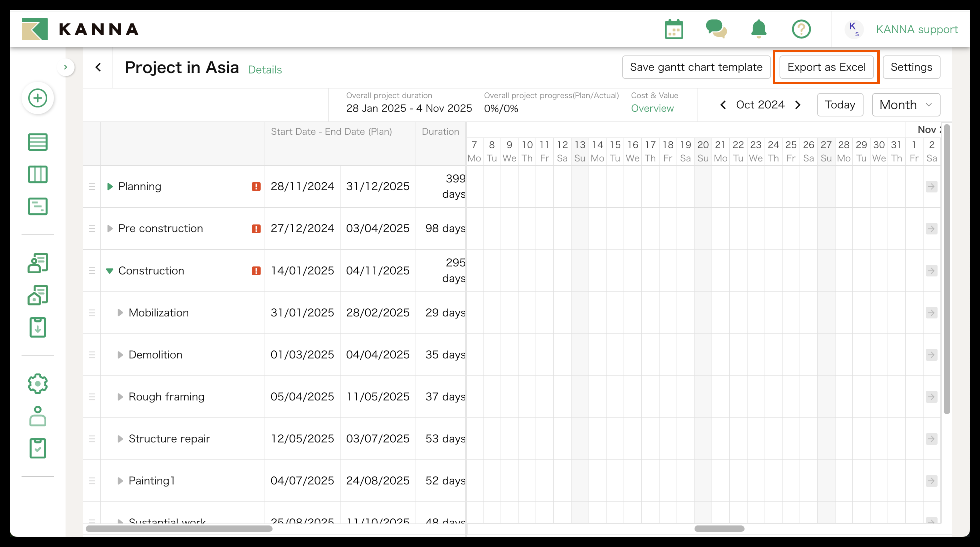Open the clipboard checkmark icon in sidebar
The width and height of the screenshot is (980, 547).
coord(38,448)
